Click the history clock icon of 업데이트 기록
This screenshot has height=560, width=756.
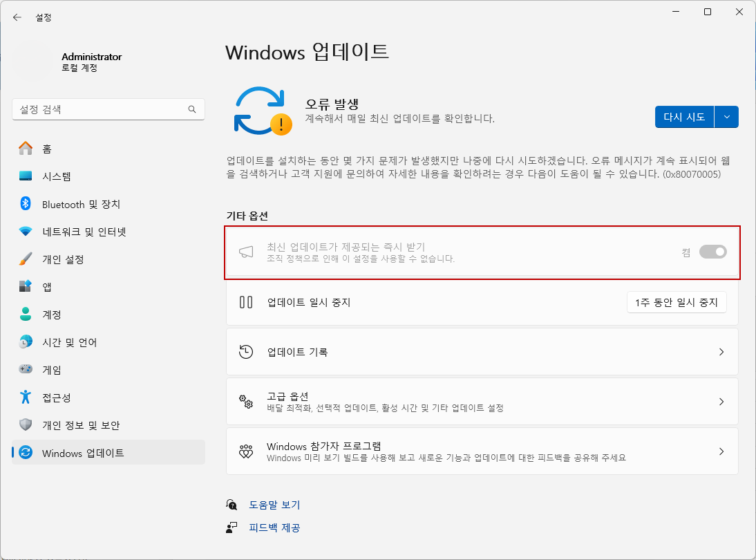[x=246, y=352]
